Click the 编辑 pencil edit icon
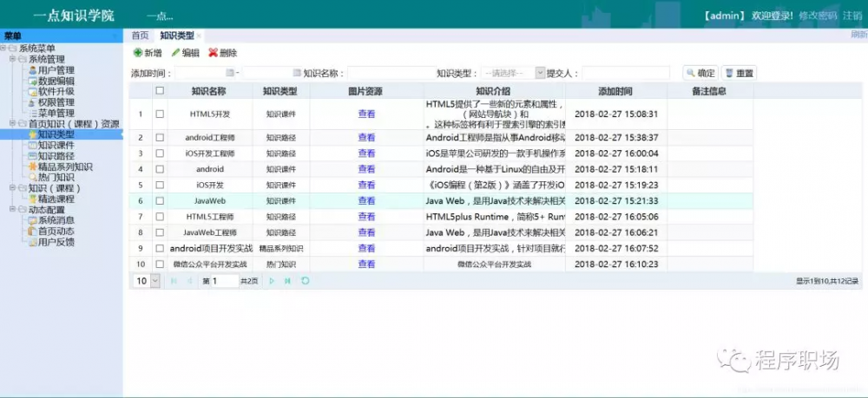Viewport: 868px width, 398px height. tap(175, 53)
